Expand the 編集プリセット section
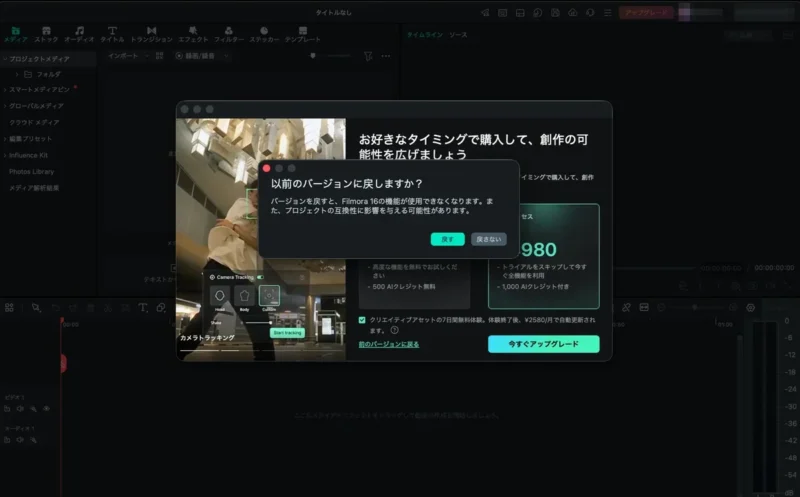This screenshot has height=497, width=800. (5, 139)
